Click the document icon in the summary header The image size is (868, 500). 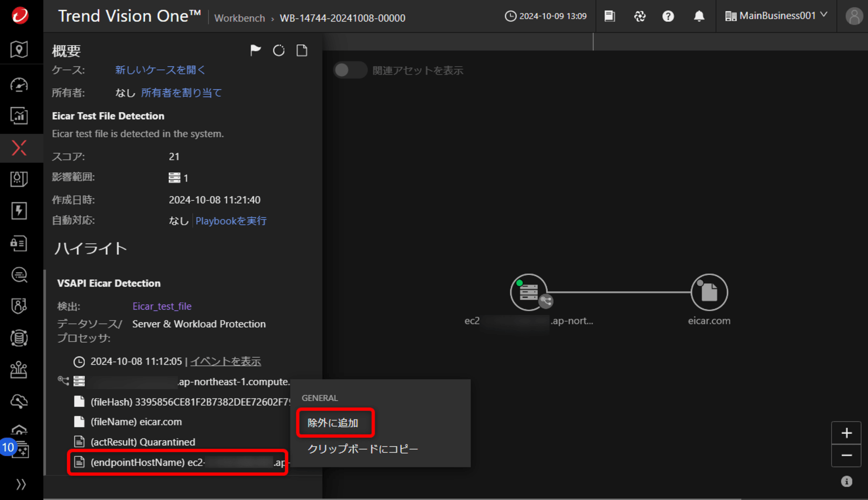pyautogui.click(x=302, y=51)
